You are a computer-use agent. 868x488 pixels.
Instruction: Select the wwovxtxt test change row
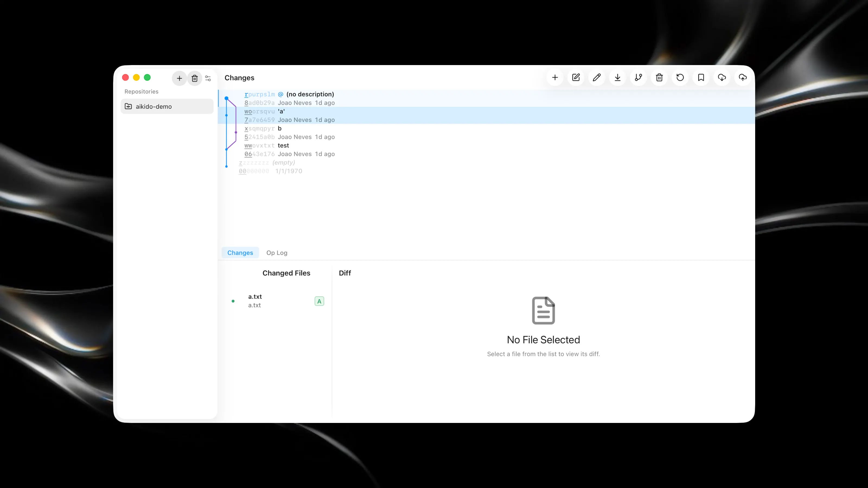(486, 150)
